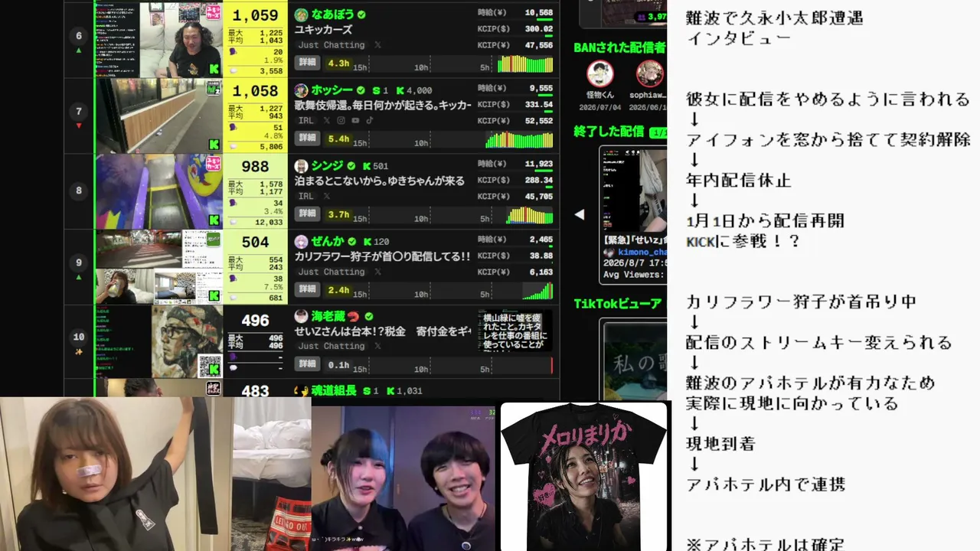Go to previous ended stream arrow
Image resolution: width=980 pixels, height=551 pixels.
coord(580,214)
